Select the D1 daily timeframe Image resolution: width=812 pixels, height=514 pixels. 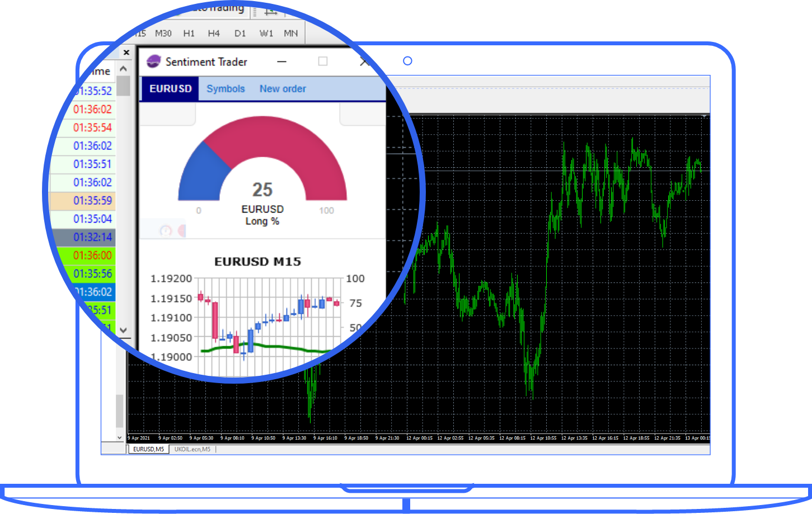tap(240, 34)
